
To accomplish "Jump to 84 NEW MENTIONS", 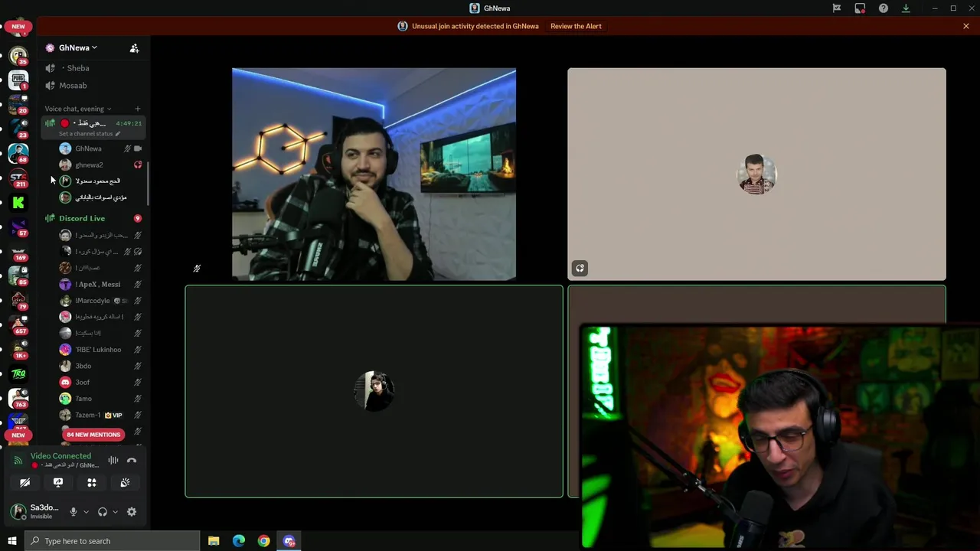I will pyautogui.click(x=93, y=435).
